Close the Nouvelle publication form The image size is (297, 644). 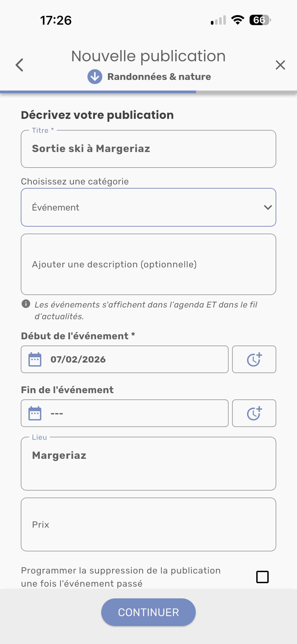(x=280, y=65)
